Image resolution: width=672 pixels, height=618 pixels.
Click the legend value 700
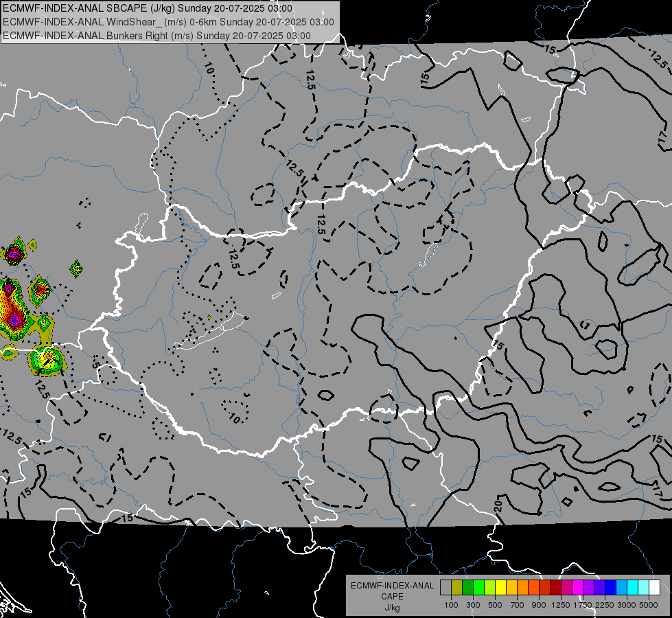tap(518, 605)
